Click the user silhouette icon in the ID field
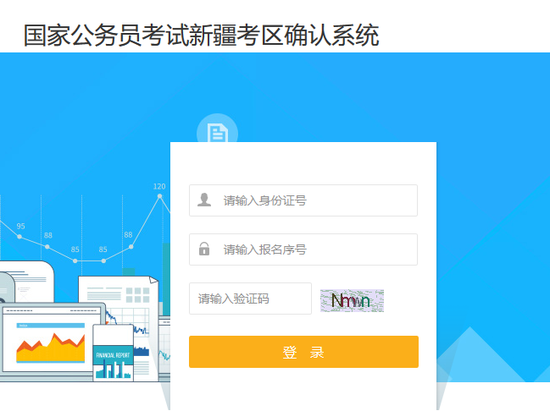Screen dimensions: 550x411 coord(204,200)
